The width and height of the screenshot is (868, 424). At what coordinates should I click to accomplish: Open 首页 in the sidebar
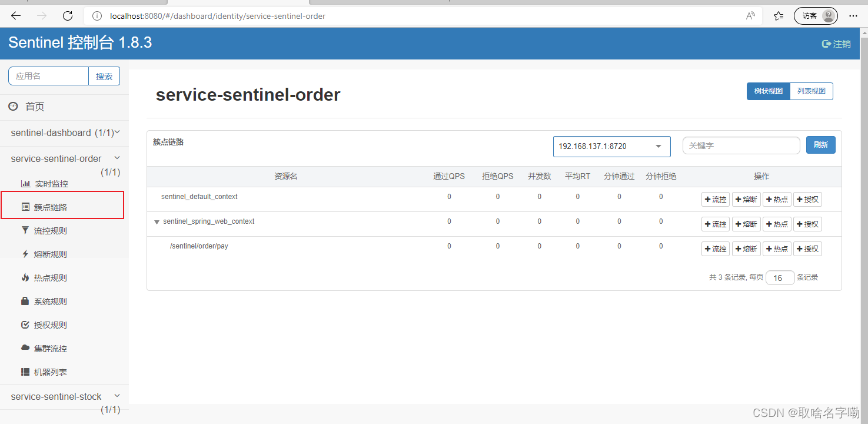pos(35,107)
